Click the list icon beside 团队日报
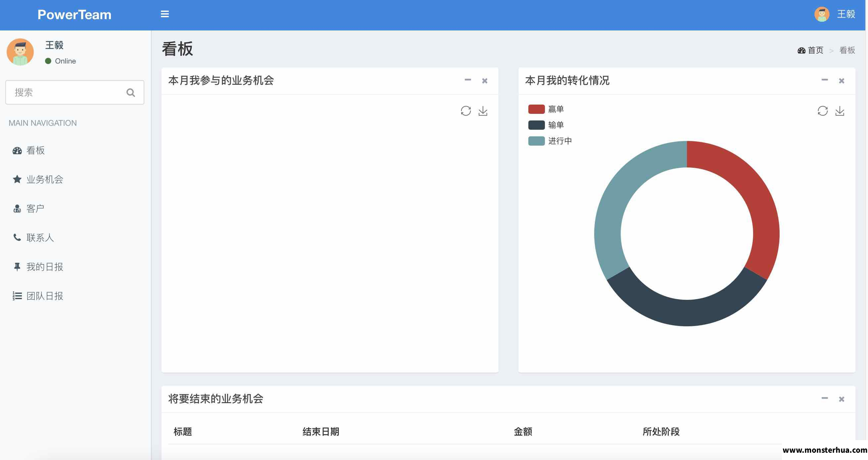868x460 pixels. tap(17, 296)
